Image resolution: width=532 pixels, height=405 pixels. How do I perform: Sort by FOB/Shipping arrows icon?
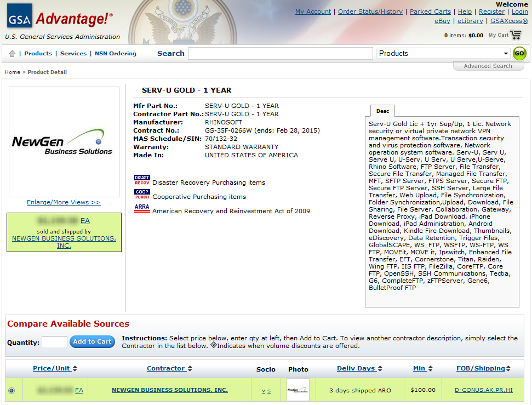click(508, 368)
